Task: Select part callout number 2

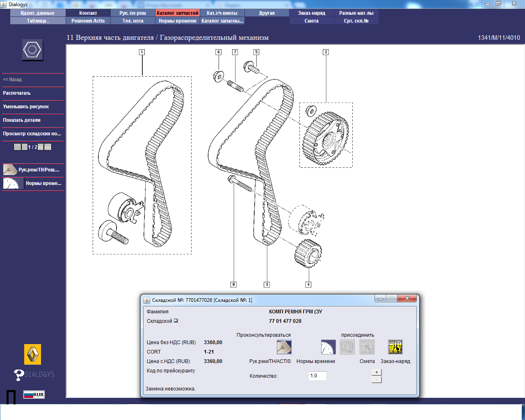Action: coord(326,52)
